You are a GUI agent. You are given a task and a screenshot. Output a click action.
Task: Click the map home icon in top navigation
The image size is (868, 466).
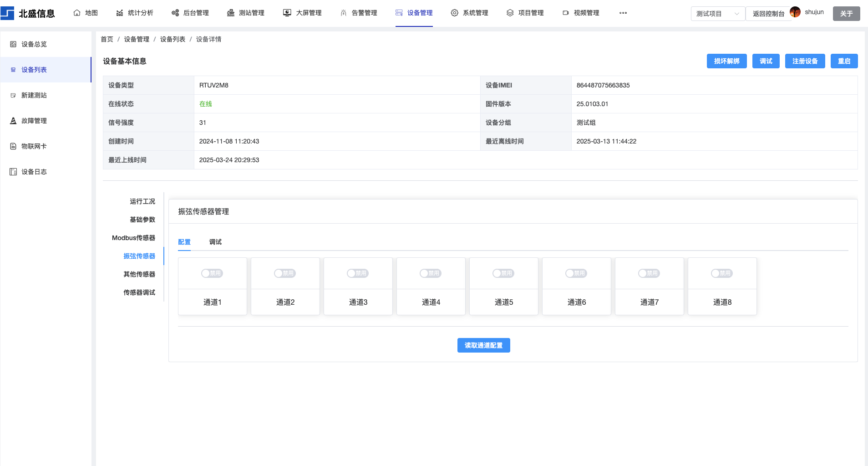click(77, 13)
